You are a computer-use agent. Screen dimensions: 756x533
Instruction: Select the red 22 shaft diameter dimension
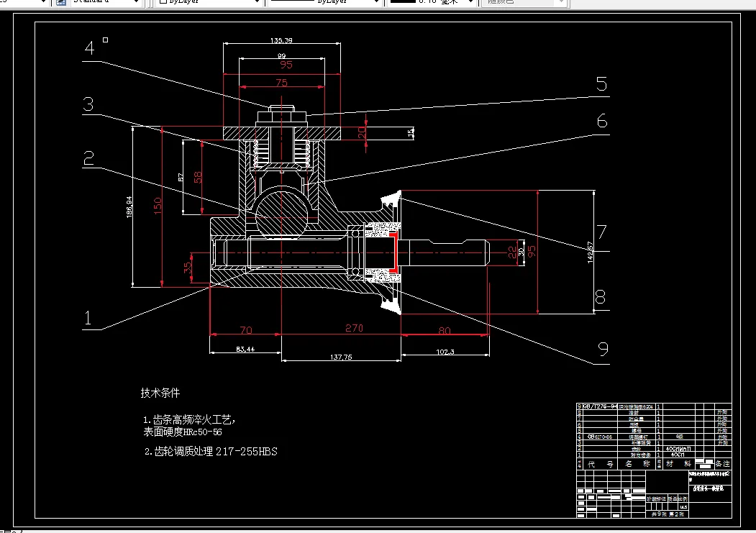tap(512, 252)
